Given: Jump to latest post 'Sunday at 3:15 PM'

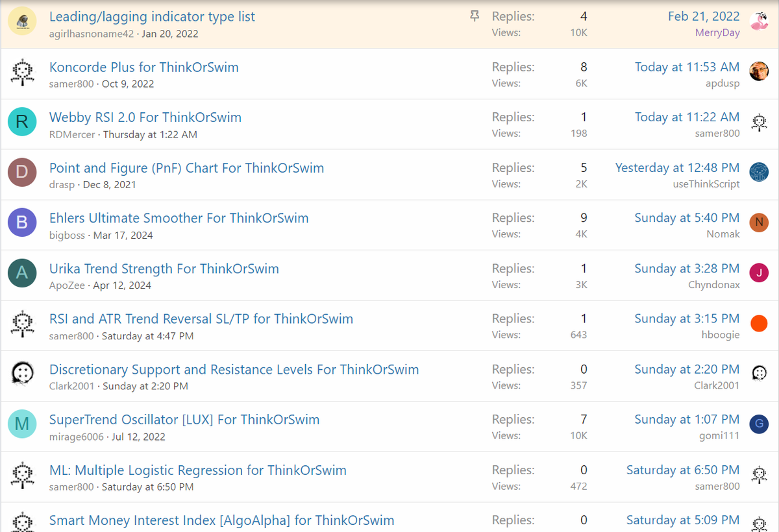Looking at the screenshot, I should coord(687,319).
